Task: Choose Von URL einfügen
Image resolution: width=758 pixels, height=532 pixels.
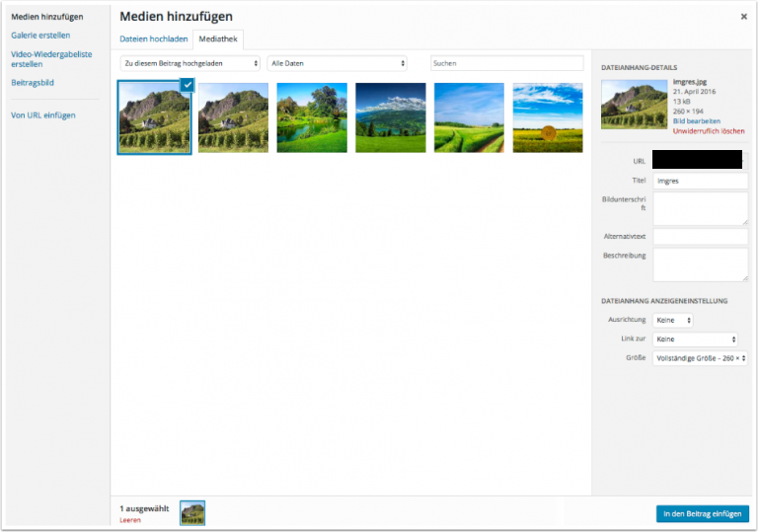Action: click(x=43, y=115)
